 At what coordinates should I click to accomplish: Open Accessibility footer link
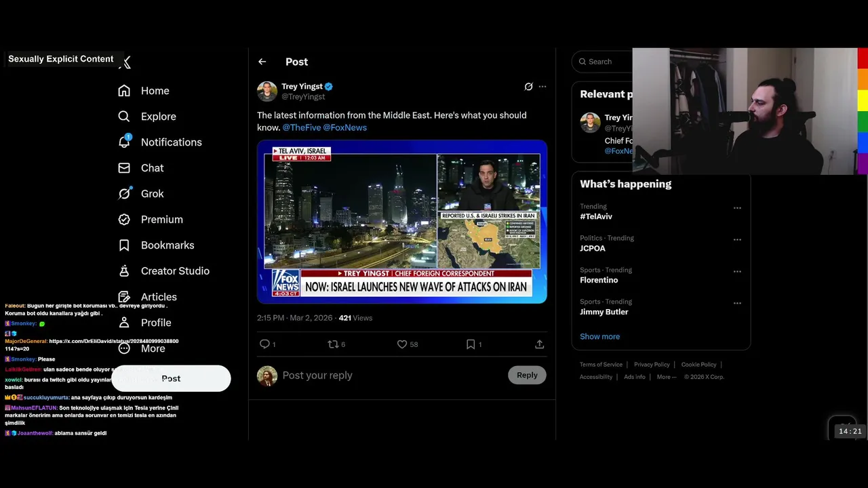point(596,377)
